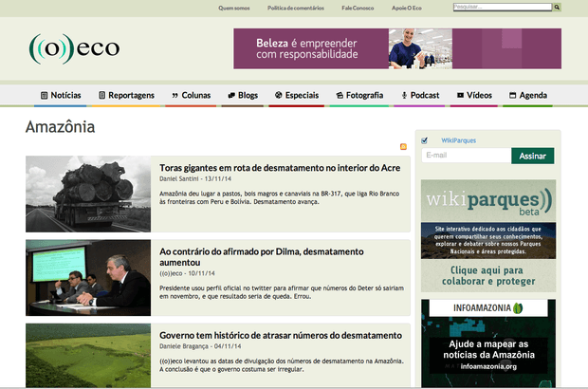Click the Apoie O Eco link
Screen dimensions: 588x389
tap(407, 8)
